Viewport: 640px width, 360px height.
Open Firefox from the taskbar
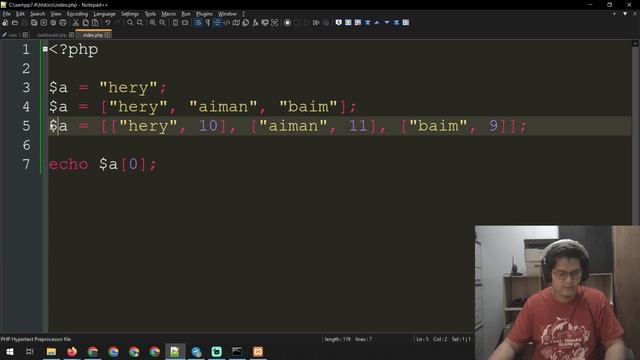tap(72, 351)
